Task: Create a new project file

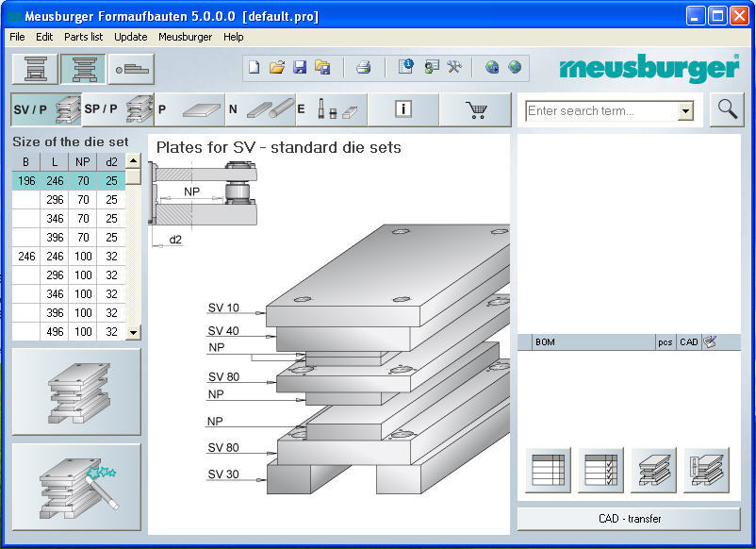Action: [x=255, y=67]
